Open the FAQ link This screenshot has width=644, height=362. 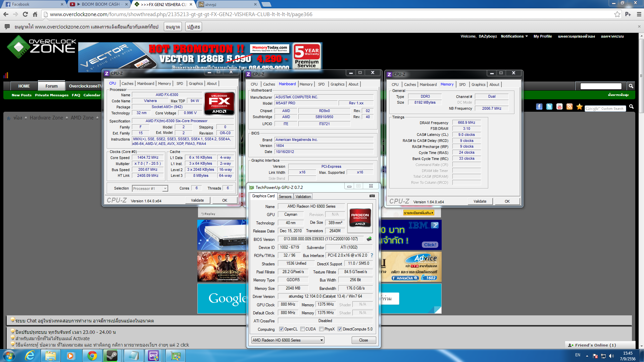[x=76, y=95]
